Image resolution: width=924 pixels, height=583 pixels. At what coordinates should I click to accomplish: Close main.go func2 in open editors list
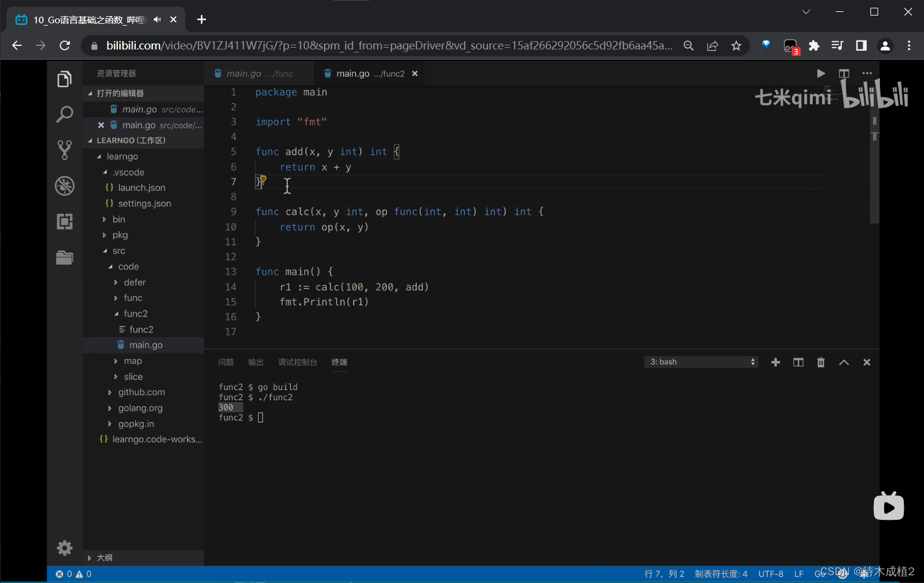point(101,125)
